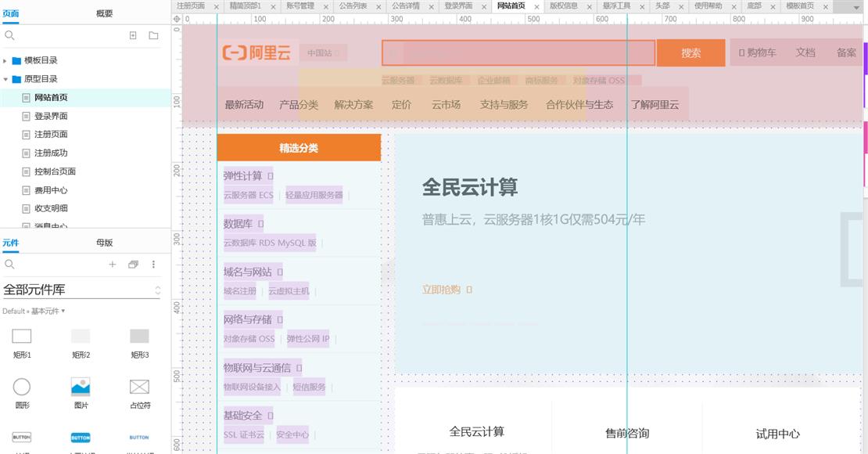Click the 最新活动 navigation item
The image size is (868, 454).
244,105
